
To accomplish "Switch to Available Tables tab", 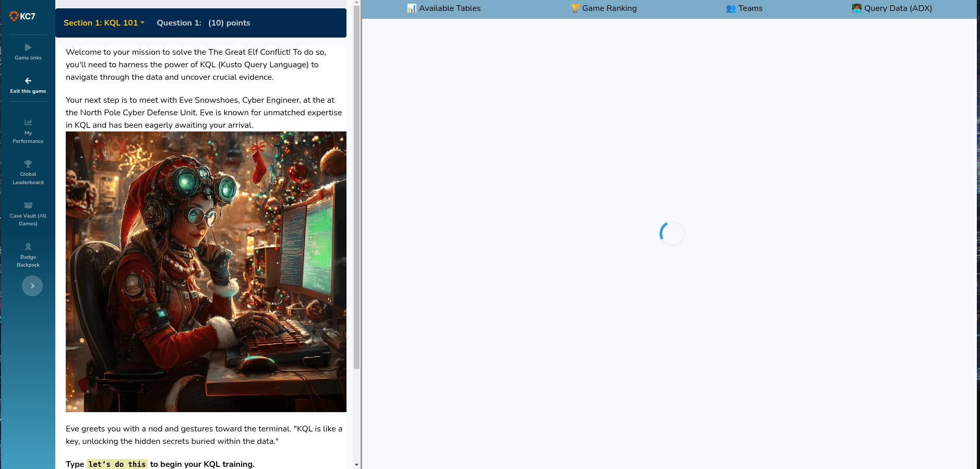I will (x=444, y=8).
